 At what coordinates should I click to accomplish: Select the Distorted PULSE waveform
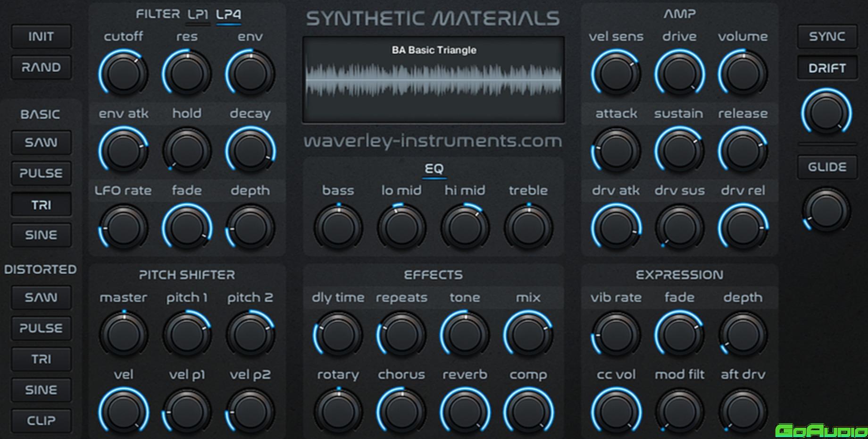[41, 328]
